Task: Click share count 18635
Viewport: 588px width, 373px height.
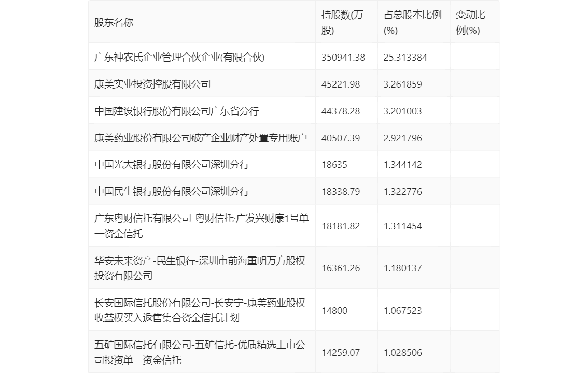Action: pos(334,165)
